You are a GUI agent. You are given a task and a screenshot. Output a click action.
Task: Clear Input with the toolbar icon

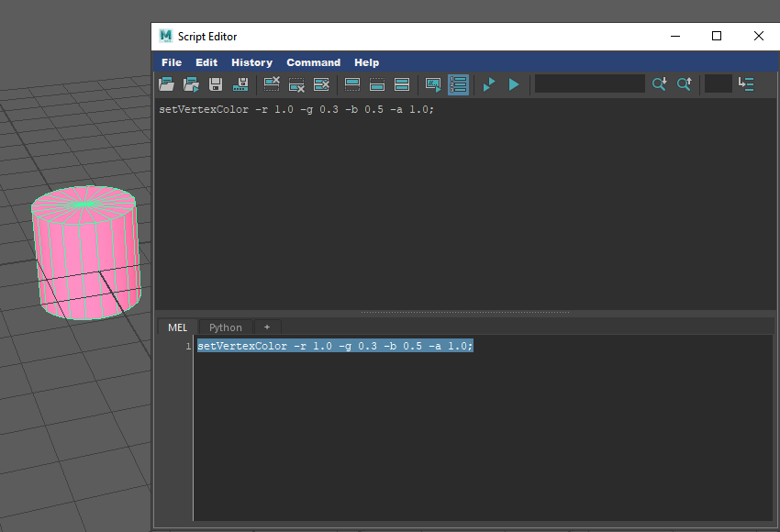click(296, 84)
